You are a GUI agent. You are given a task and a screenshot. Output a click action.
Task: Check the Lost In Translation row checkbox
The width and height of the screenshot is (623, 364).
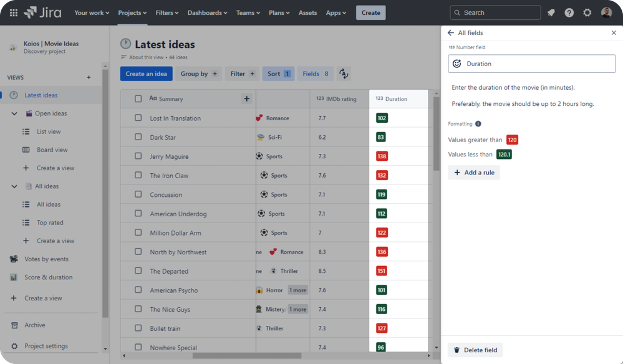(138, 118)
